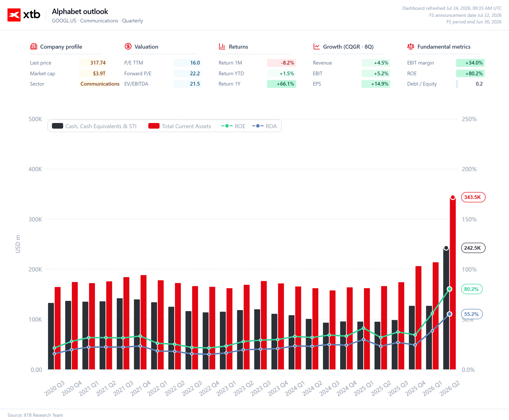Click the 2024 Q4 axis label
Screen dimensions: 509x420
(347, 388)
